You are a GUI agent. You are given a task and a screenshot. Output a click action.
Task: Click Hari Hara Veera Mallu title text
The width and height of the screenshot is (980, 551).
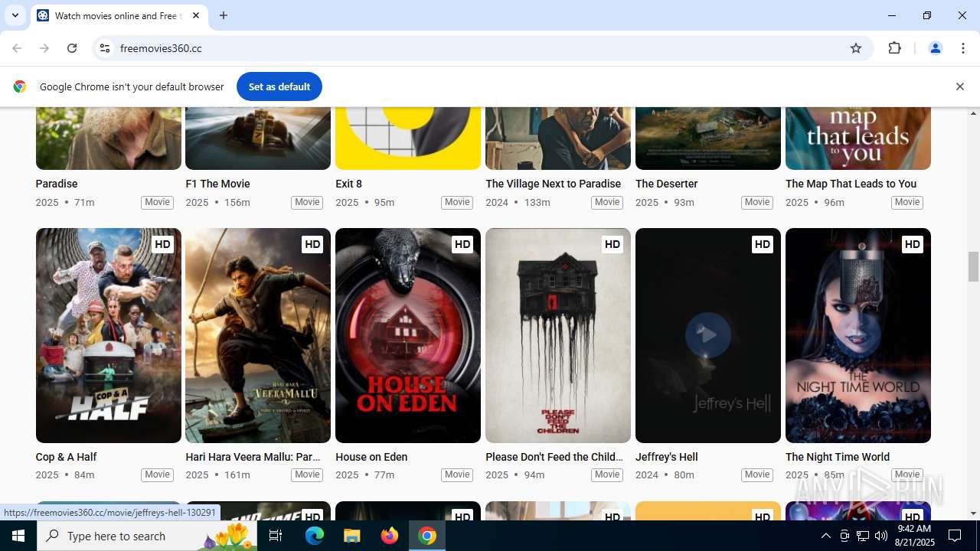pos(253,457)
